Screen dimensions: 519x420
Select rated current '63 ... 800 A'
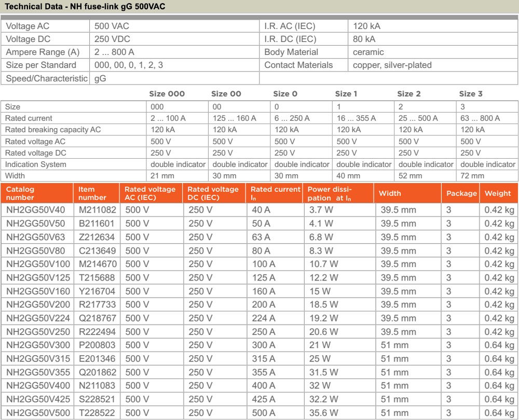click(x=480, y=118)
